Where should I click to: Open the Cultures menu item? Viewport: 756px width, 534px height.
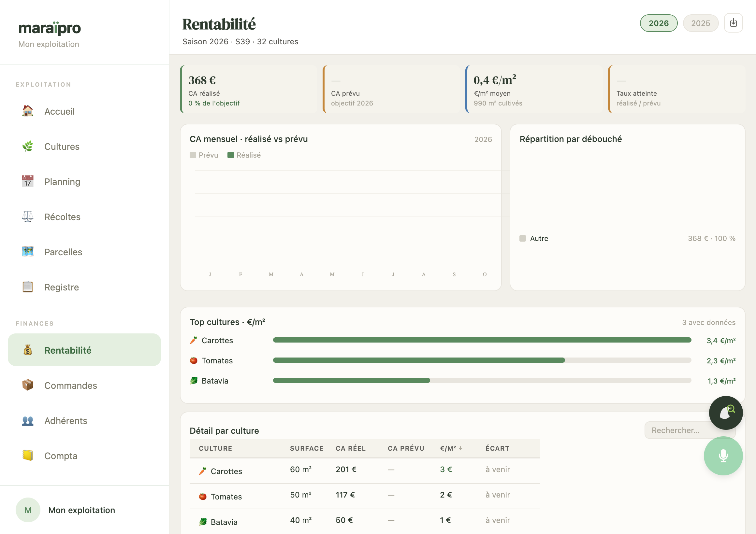click(x=84, y=147)
